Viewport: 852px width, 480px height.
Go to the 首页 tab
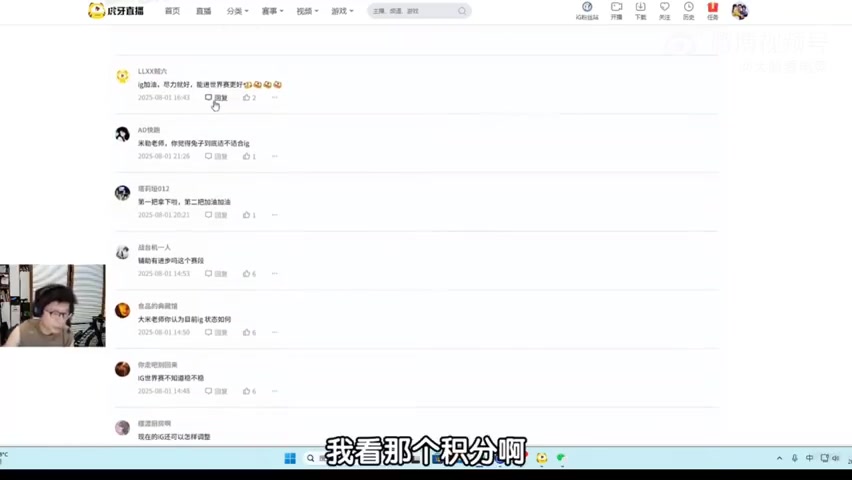click(172, 11)
